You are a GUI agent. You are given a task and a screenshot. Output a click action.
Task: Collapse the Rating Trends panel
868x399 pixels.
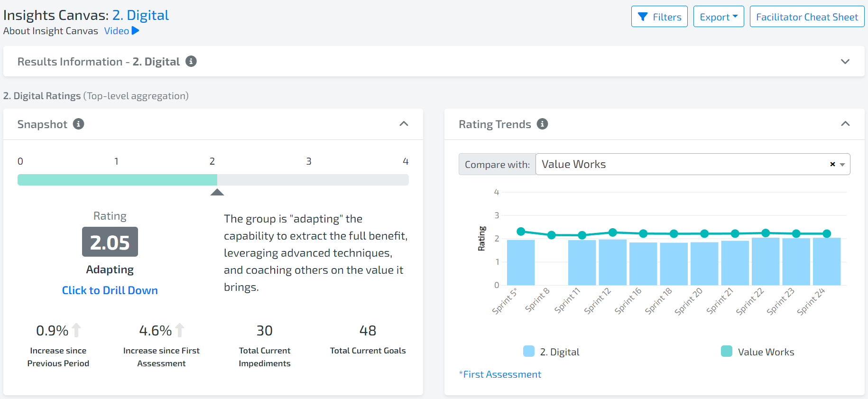coord(845,124)
